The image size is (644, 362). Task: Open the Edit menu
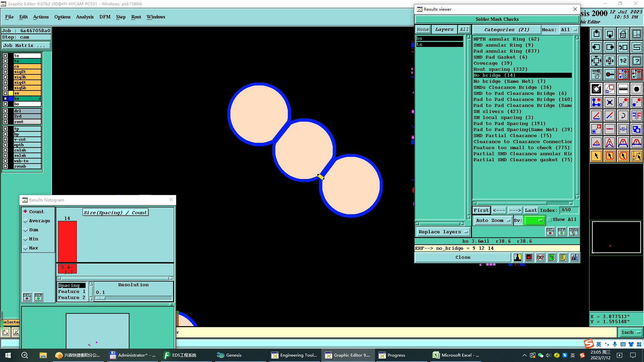coord(23,17)
